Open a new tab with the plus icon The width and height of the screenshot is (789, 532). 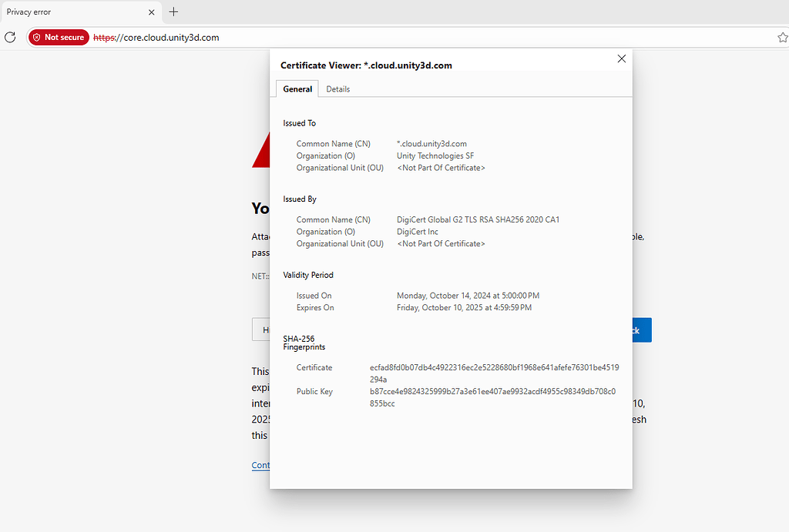point(173,12)
